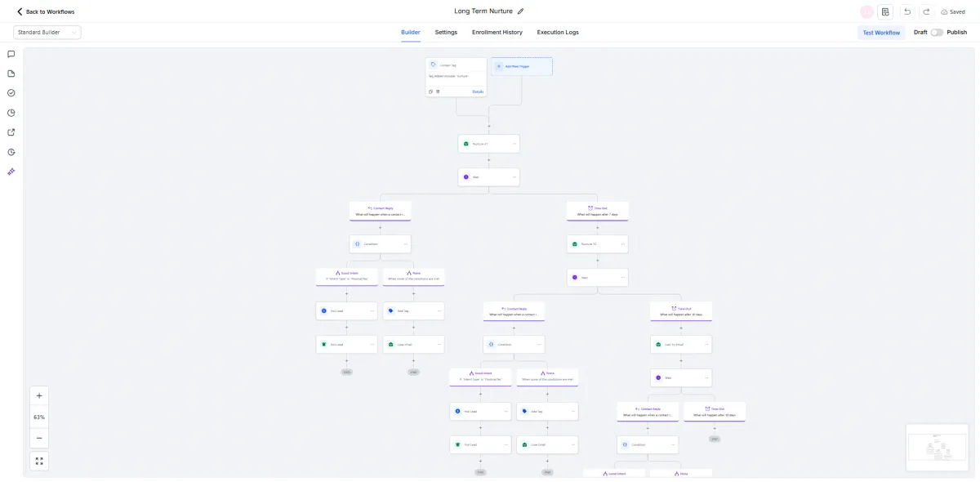
Task: Click the fit-to-screen expand icon
Action: point(39,461)
